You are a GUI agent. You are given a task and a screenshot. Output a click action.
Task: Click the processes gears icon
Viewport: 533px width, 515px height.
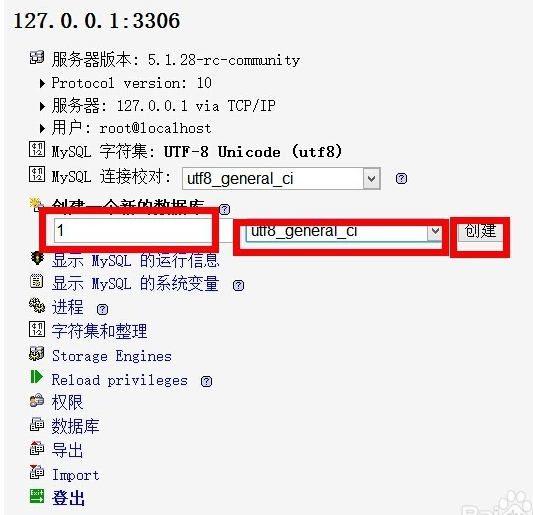(x=37, y=305)
